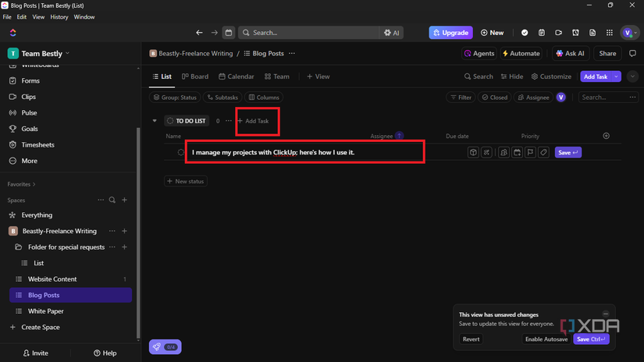This screenshot has height=362, width=644.
Task: Click Revert in the unsaved changes notification
Action: point(471,339)
